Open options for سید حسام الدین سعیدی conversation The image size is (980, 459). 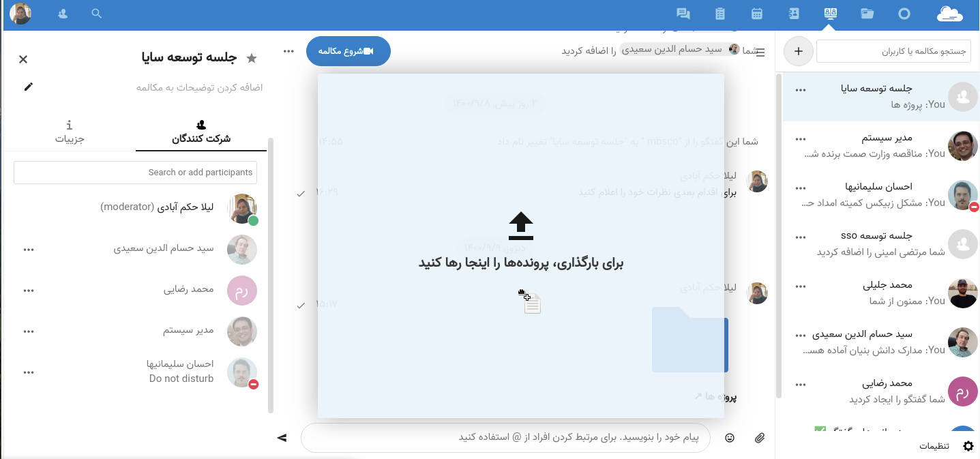click(801, 335)
